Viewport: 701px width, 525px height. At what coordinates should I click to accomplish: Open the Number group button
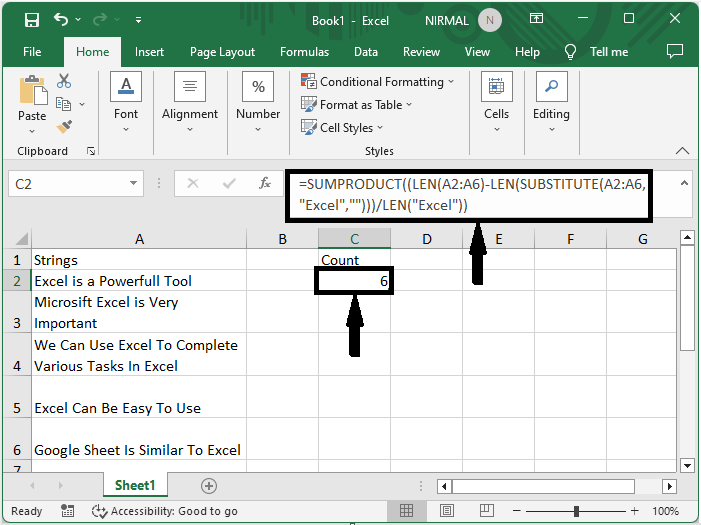click(258, 102)
